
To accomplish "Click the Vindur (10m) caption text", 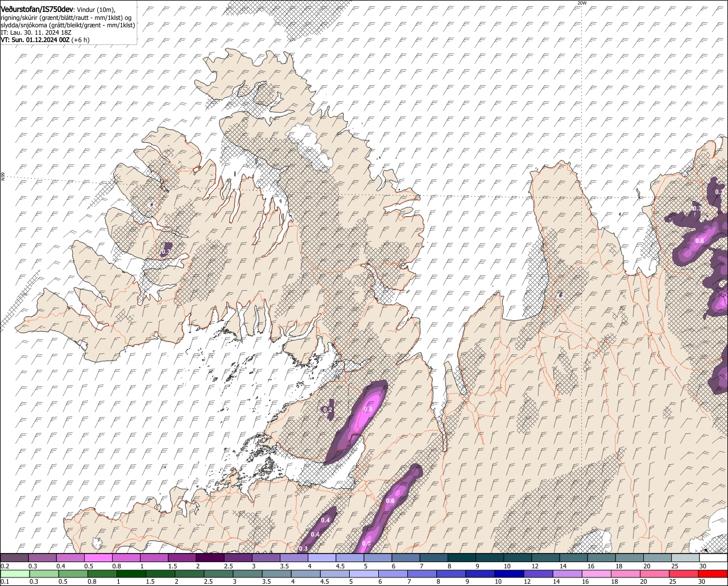I will [96, 10].
